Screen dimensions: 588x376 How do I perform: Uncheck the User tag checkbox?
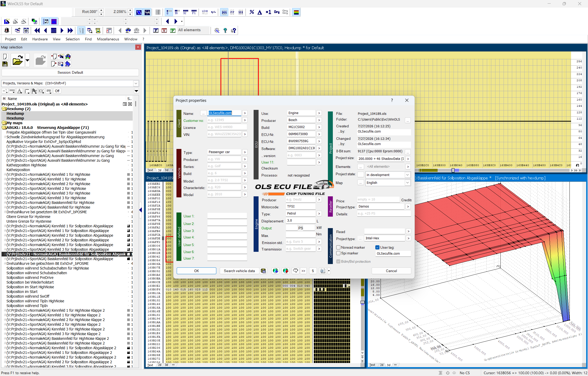(377, 247)
